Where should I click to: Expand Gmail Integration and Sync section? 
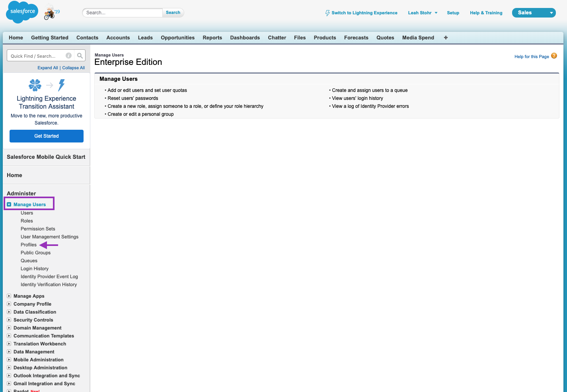[x=9, y=384]
